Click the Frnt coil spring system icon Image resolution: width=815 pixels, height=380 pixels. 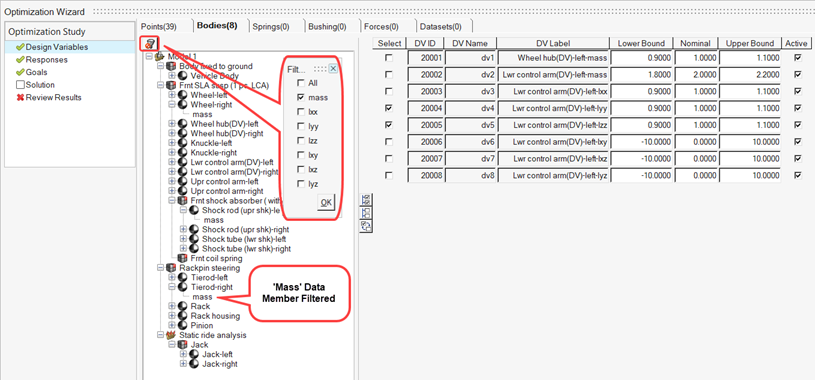(x=182, y=258)
